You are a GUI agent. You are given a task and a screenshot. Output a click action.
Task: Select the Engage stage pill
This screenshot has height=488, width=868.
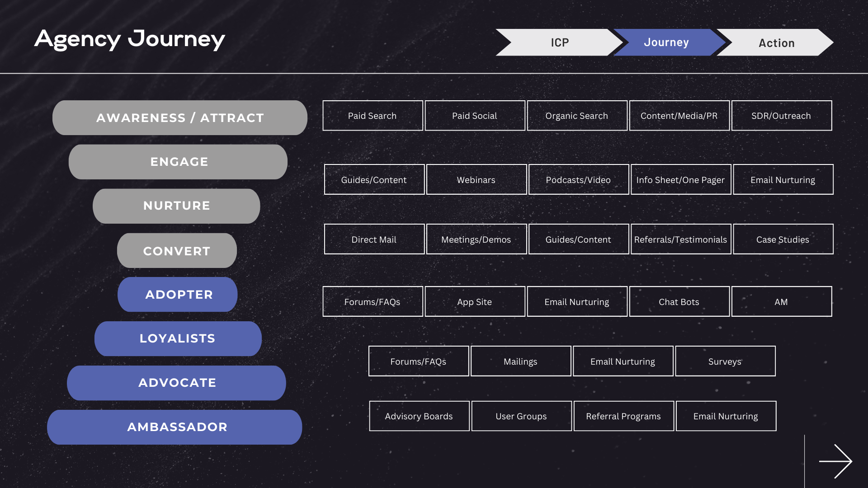coord(178,162)
